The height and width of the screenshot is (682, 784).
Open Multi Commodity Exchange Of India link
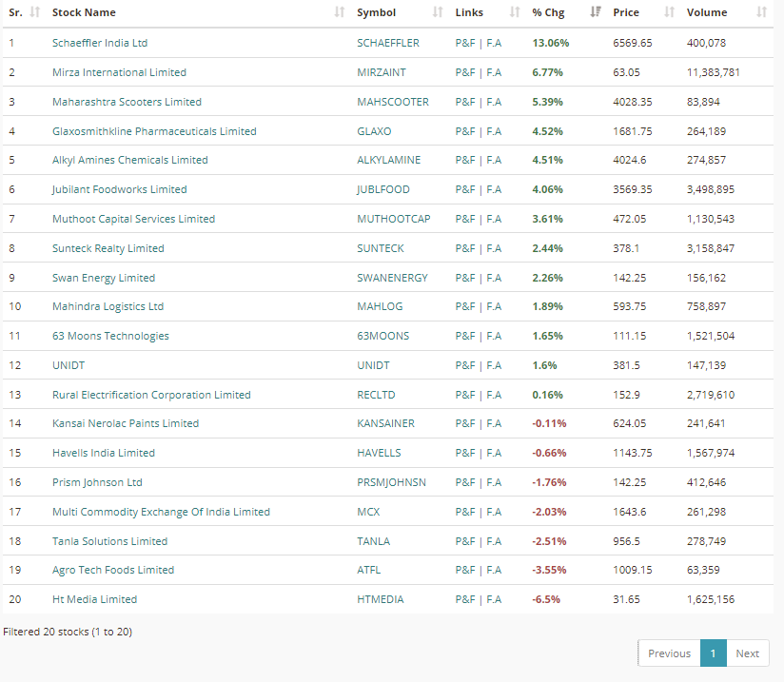[x=161, y=512]
